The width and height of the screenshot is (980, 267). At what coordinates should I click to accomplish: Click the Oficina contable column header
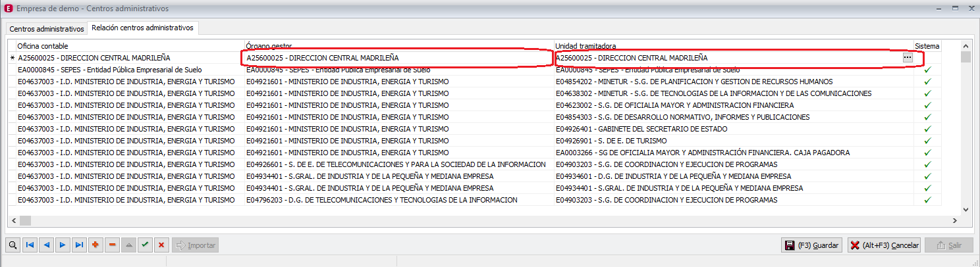tap(130, 46)
